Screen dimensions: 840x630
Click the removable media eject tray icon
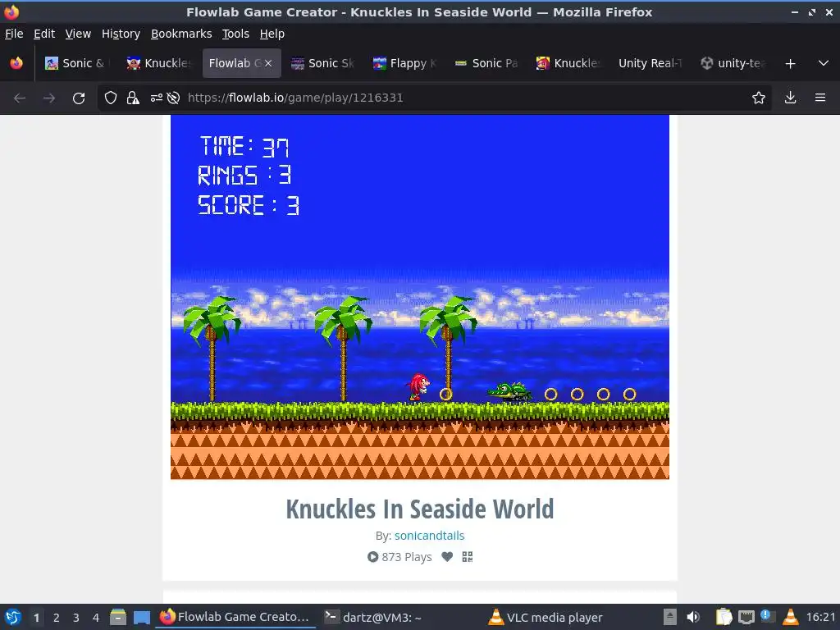pyautogui.click(x=669, y=617)
